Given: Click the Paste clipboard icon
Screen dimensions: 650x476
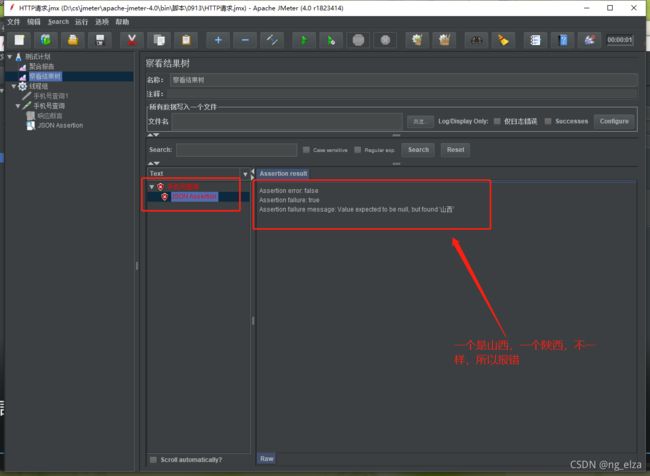Looking at the screenshot, I should click(186, 40).
